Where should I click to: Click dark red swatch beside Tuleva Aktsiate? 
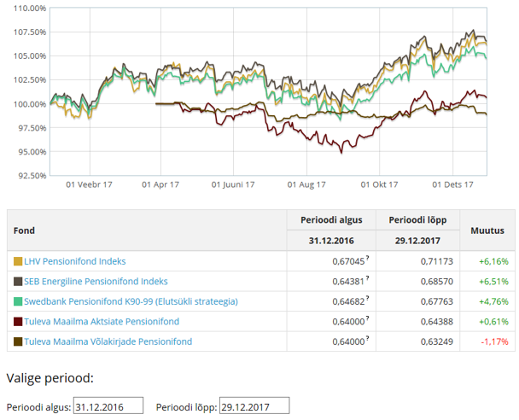pyautogui.click(x=18, y=322)
